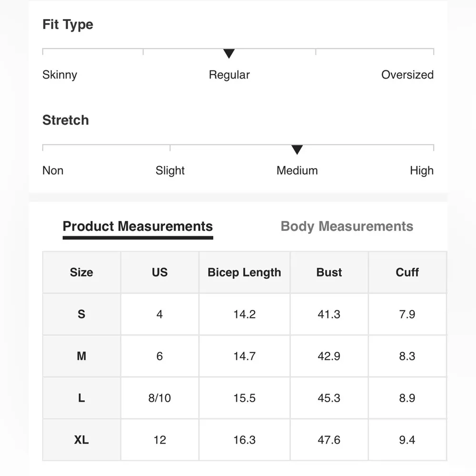Click the Oversized fit label
Viewport: 476px width, 476px height.
tap(407, 75)
